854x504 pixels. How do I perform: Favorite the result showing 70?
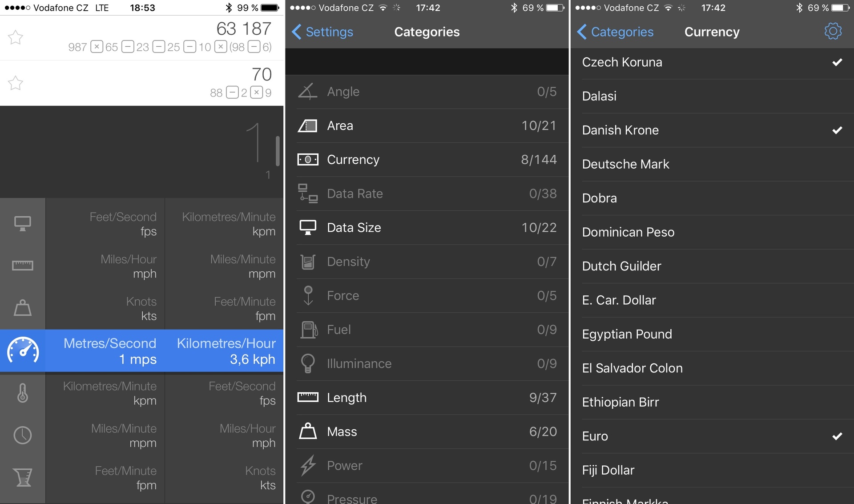coord(16,83)
